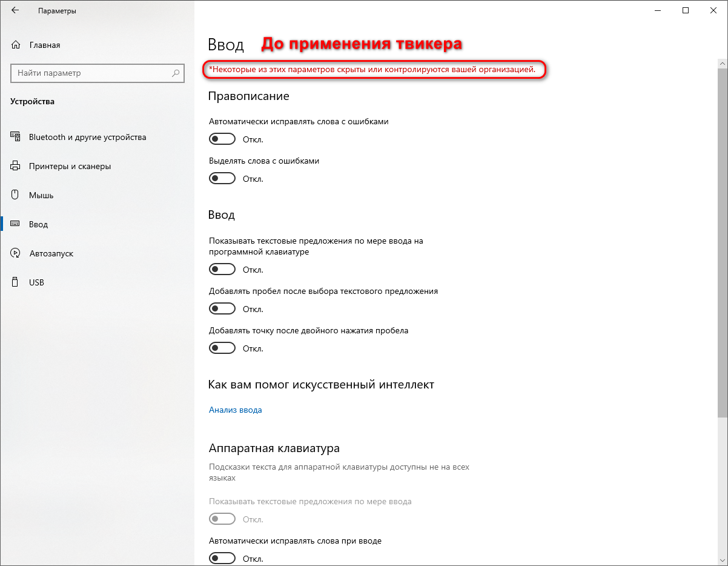Click the printer icon in sidebar

point(16,166)
